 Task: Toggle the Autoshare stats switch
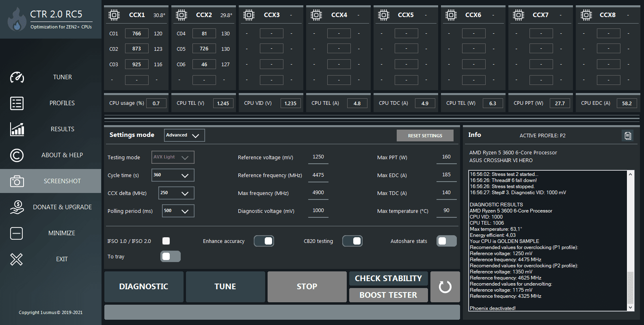447,241
